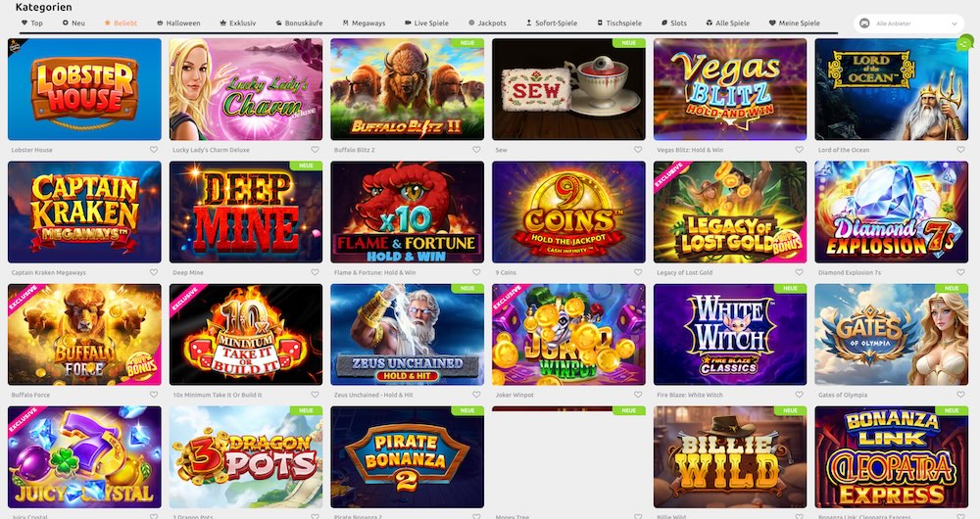This screenshot has height=519, width=980.
Task: Favorite Lobster House with heart icon
Action: [x=154, y=150]
